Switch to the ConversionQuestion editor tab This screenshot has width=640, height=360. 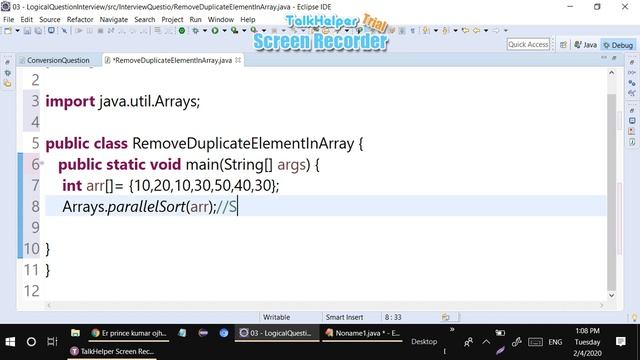(x=58, y=60)
